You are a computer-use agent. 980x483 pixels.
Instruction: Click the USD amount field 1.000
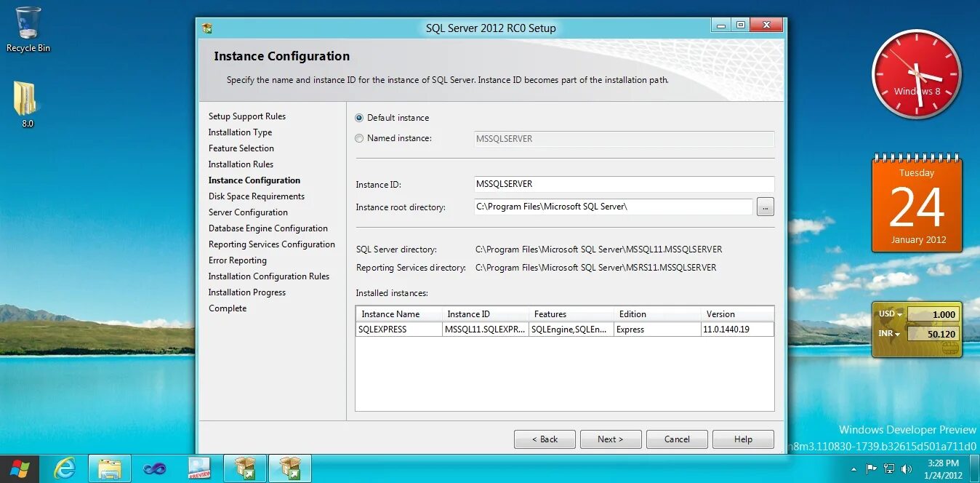[x=933, y=315]
